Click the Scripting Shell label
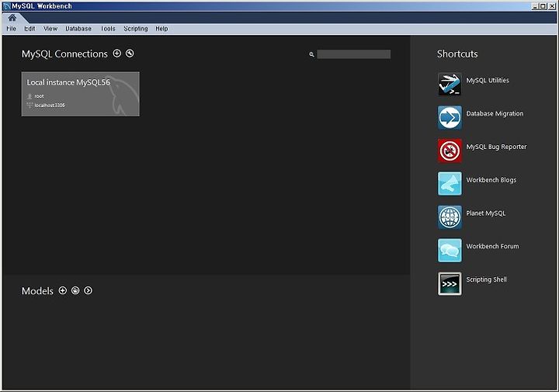The height and width of the screenshot is (392, 559). point(487,279)
